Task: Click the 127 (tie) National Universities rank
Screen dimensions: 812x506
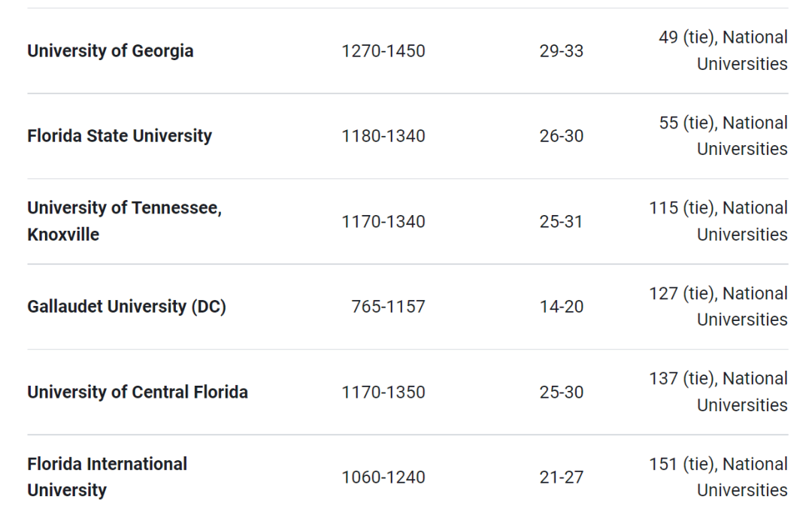Action: pyautogui.click(x=719, y=307)
